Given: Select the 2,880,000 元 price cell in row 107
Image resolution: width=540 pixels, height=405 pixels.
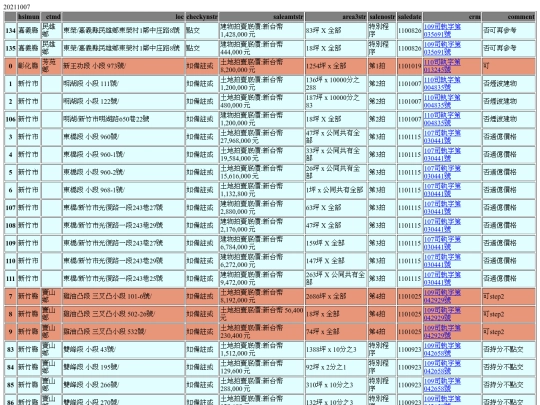Looking at the screenshot, I should [262, 208].
